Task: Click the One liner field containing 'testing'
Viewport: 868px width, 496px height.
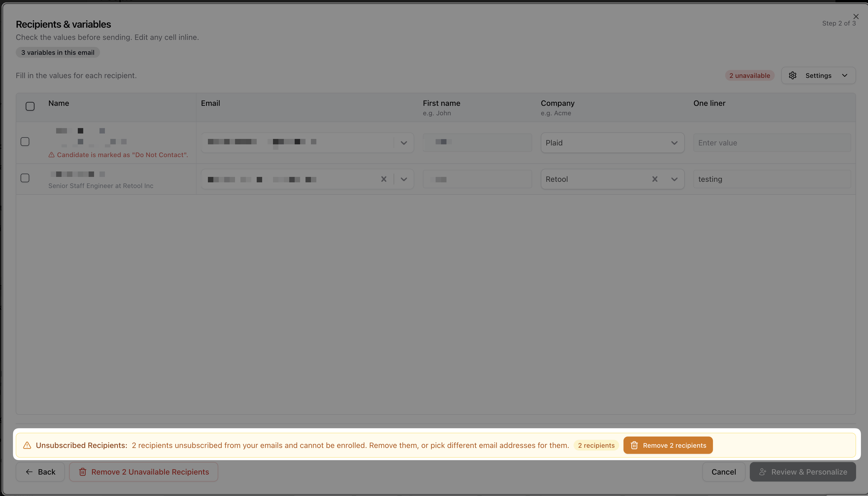Action: [772, 179]
